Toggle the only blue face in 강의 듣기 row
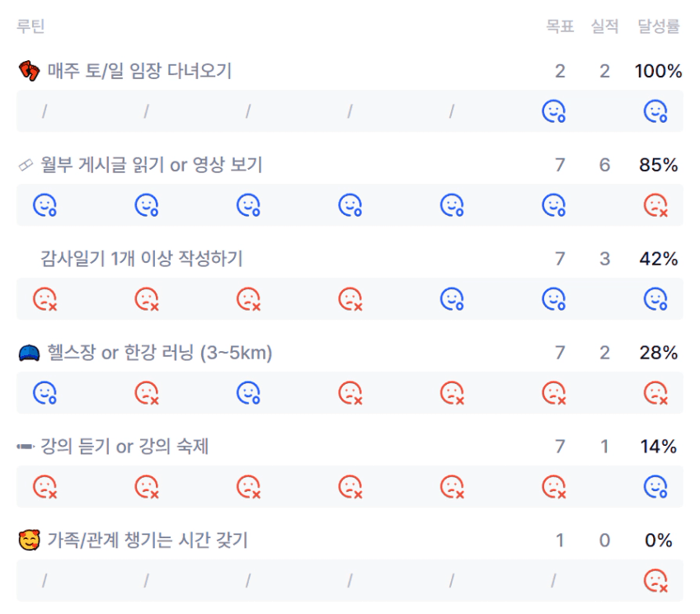The image size is (700, 614). coord(655,487)
